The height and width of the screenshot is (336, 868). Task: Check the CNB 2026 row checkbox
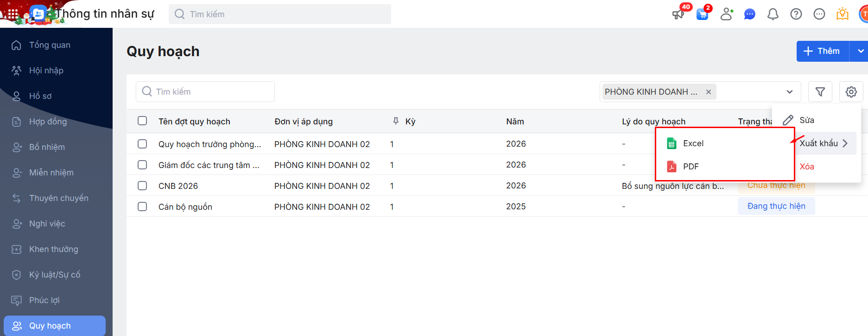point(142,186)
